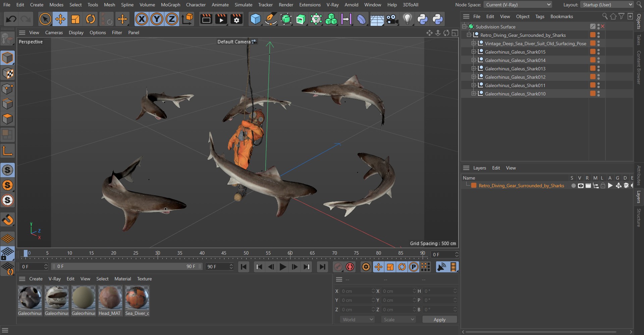Click the layer color swatch of Retro_Diving_Gear layer

[x=474, y=186]
